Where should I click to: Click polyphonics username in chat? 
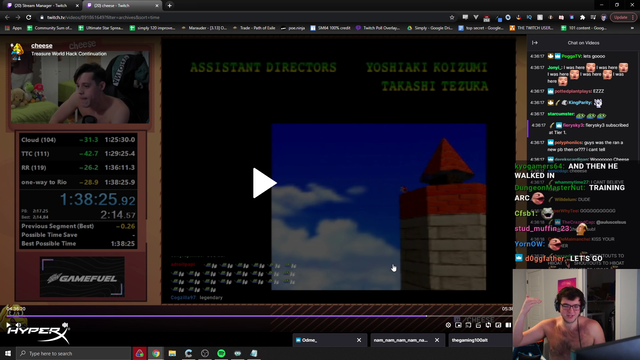point(569,142)
